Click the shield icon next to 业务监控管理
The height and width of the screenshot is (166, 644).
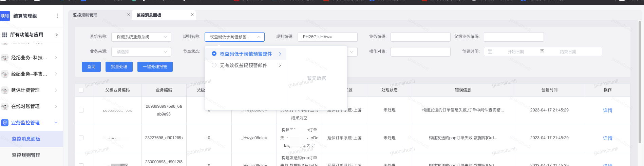coord(5,123)
